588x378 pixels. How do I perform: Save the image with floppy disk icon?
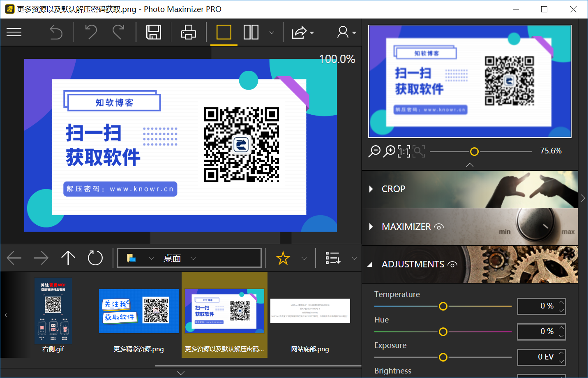(154, 32)
